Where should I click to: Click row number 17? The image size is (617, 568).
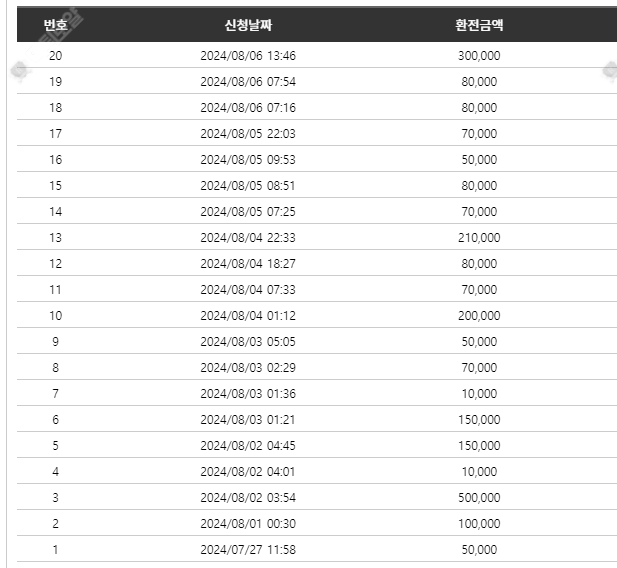[55, 133]
